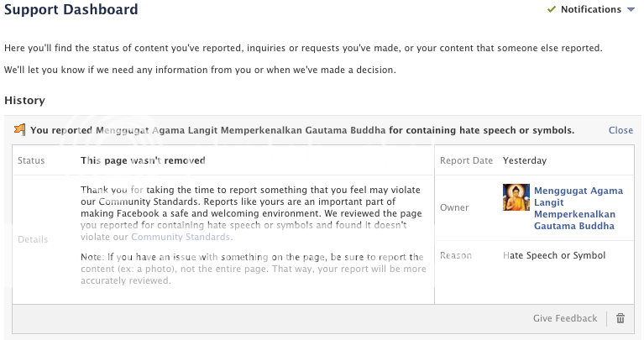The image size is (644, 340).
Task: Delete the report with the trash icon
Action: click(x=620, y=318)
